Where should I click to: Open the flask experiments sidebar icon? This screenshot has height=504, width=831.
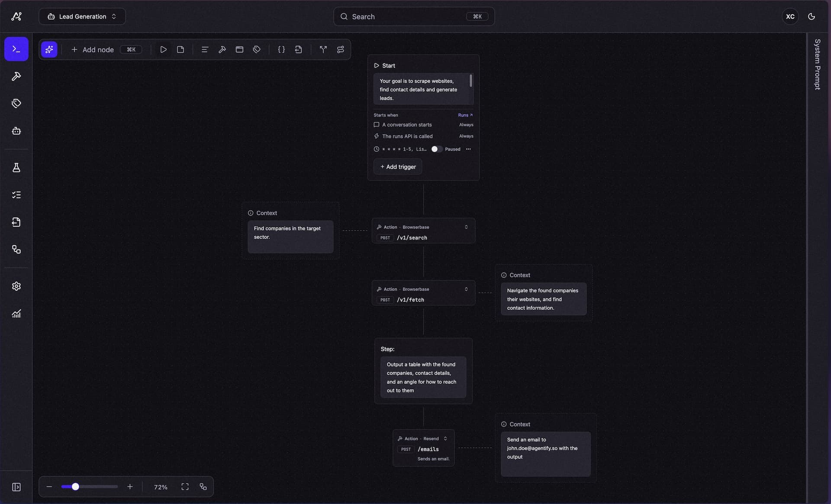pos(16,167)
